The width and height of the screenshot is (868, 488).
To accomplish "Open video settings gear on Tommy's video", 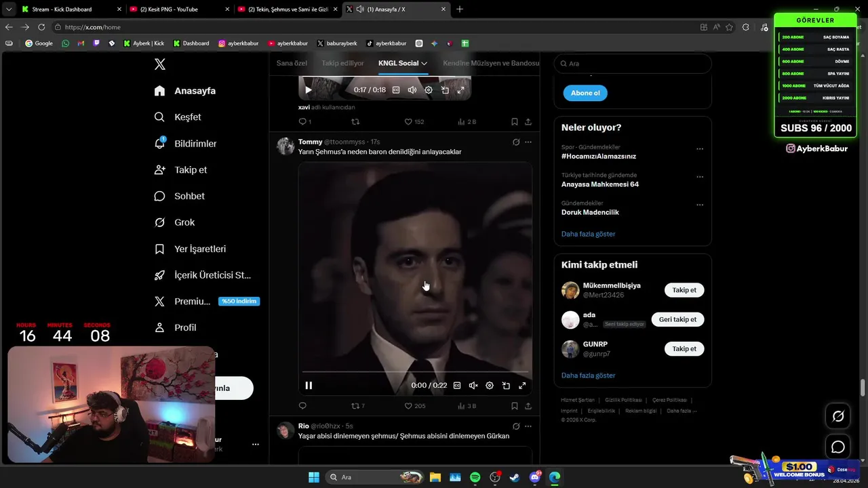I will (490, 386).
